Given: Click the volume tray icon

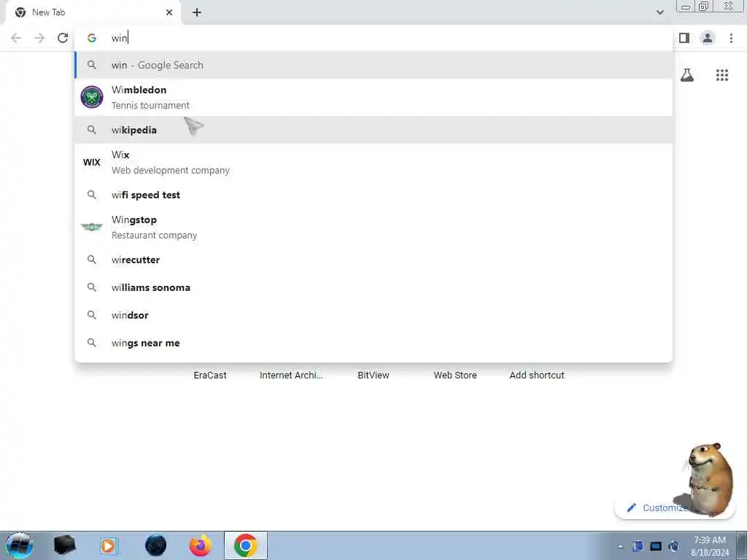Looking at the screenshot, I should [673, 546].
